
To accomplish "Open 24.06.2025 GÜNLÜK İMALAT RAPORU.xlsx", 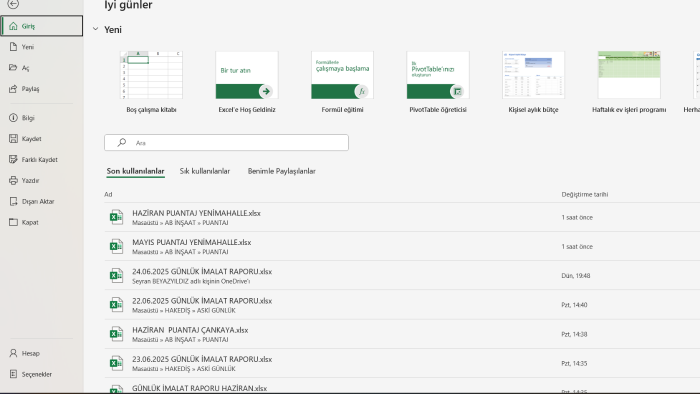I will pos(402,276).
